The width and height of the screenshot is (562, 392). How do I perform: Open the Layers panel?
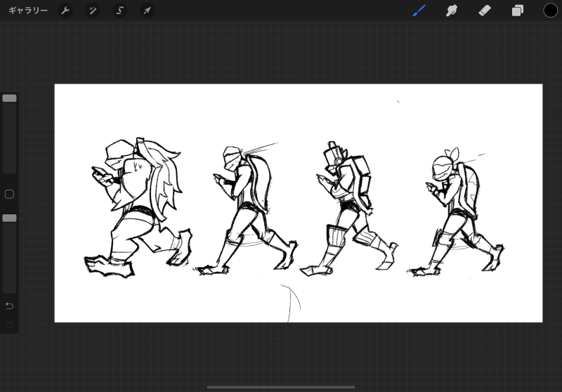[x=517, y=11]
